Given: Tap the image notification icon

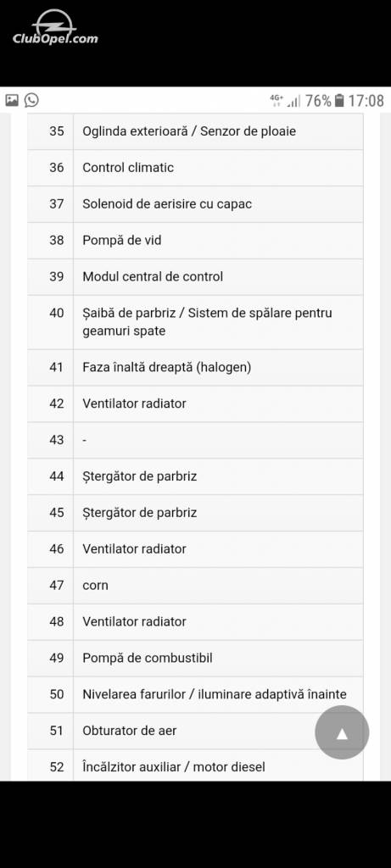Looking at the screenshot, I should tap(12, 100).
